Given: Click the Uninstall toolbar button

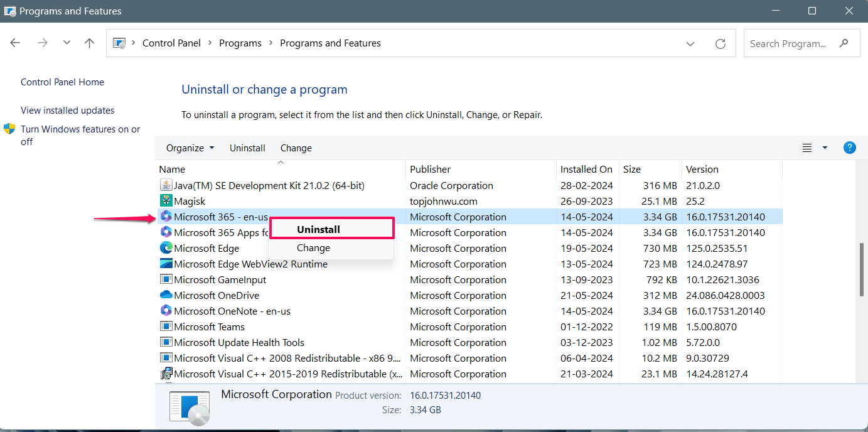Looking at the screenshot, I should click(x=247, y=148).
